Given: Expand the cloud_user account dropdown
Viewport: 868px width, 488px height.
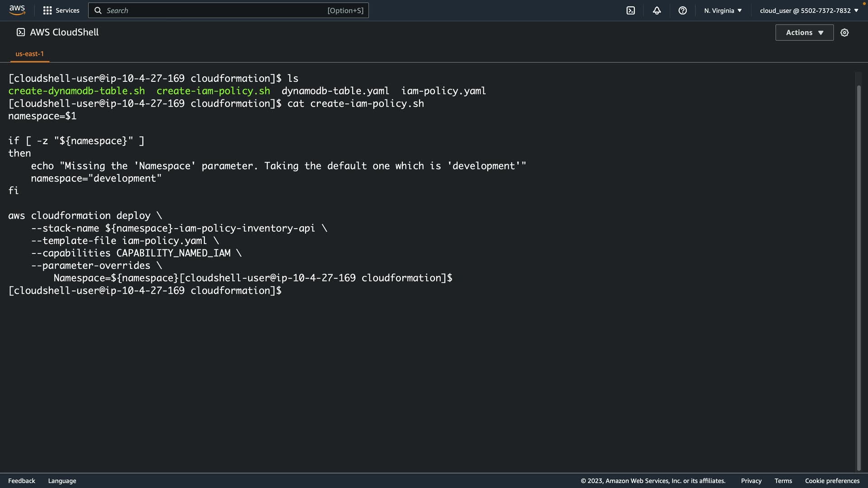Looking at the screenshot, I should [808, 10].
